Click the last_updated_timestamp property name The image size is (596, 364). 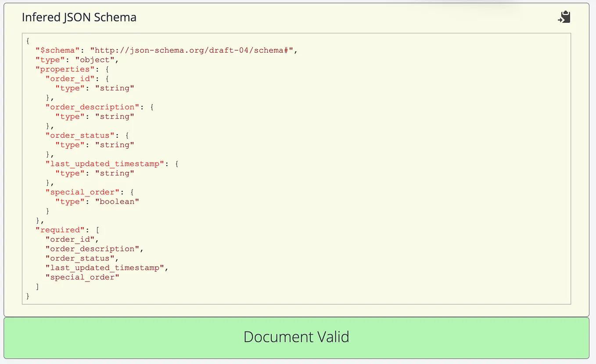pyautogui.click(x=105, y=164)
